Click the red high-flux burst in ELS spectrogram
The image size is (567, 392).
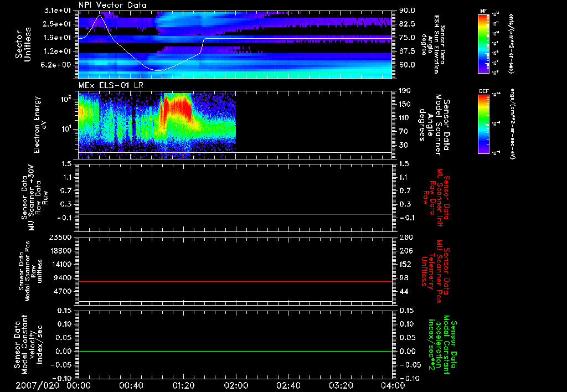(x=179, y=107)
